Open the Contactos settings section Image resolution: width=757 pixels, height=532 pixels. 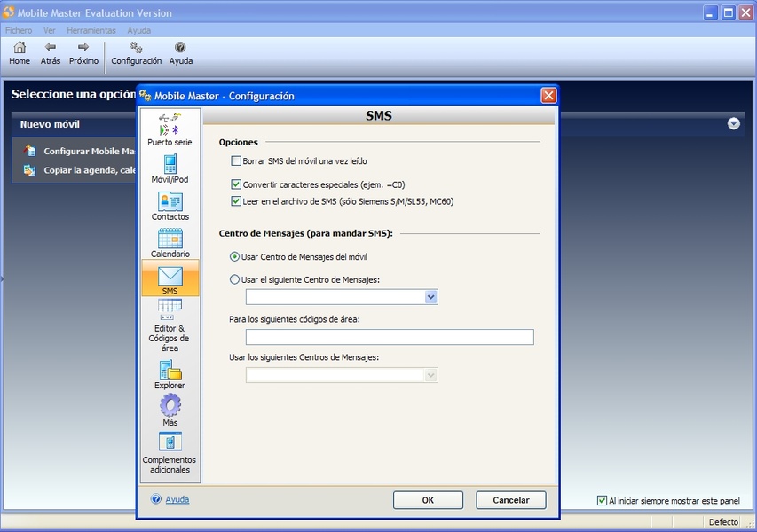(170, 202)
